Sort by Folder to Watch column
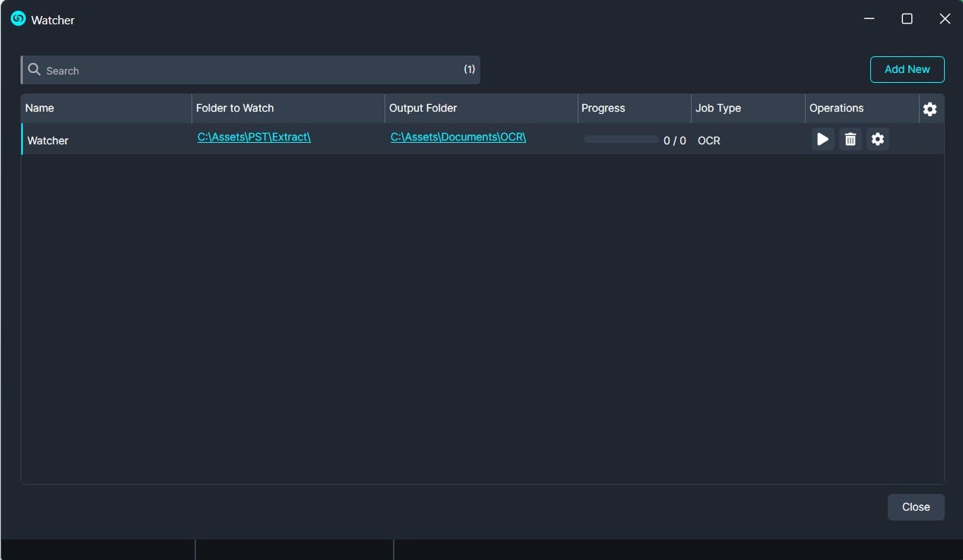The image size is (963, 560). click(x=288, y=108)
